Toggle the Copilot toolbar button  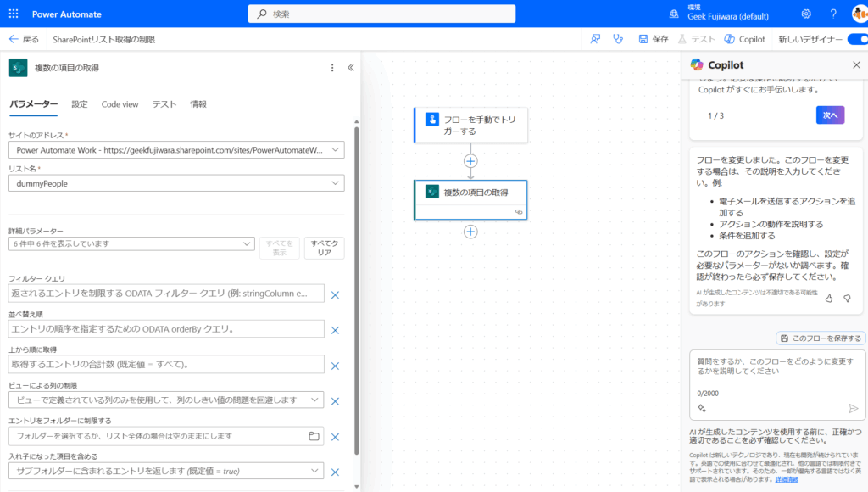coord(744,39)
